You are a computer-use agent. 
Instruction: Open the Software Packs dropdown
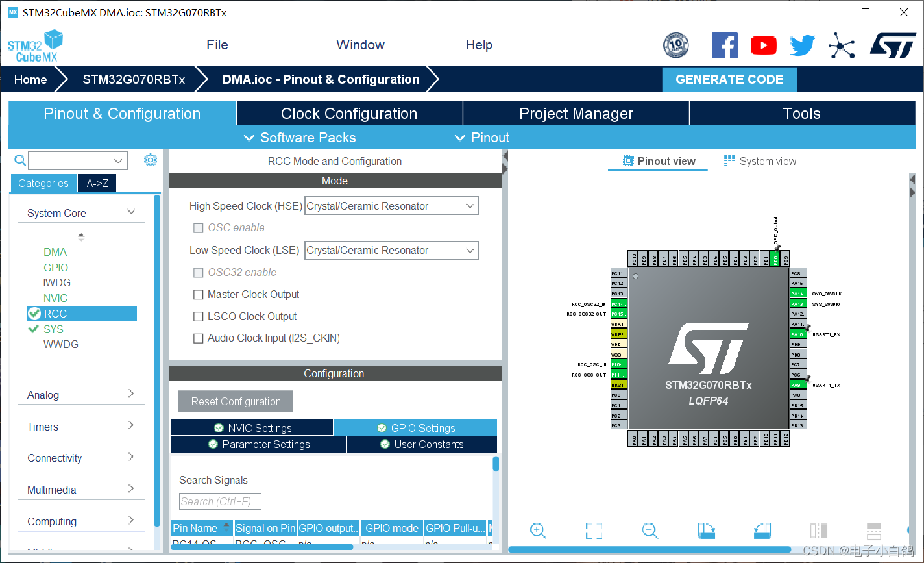pyautogui.click(x=299, y=138)
